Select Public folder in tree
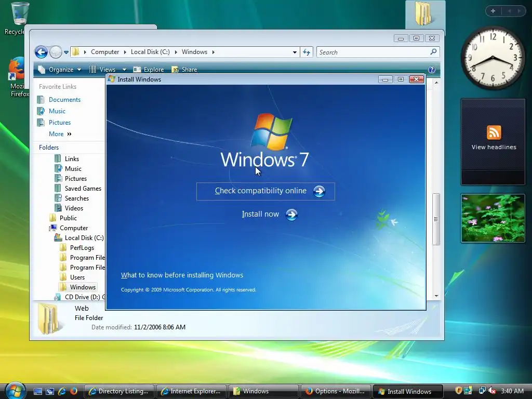 tap(68, 218)
